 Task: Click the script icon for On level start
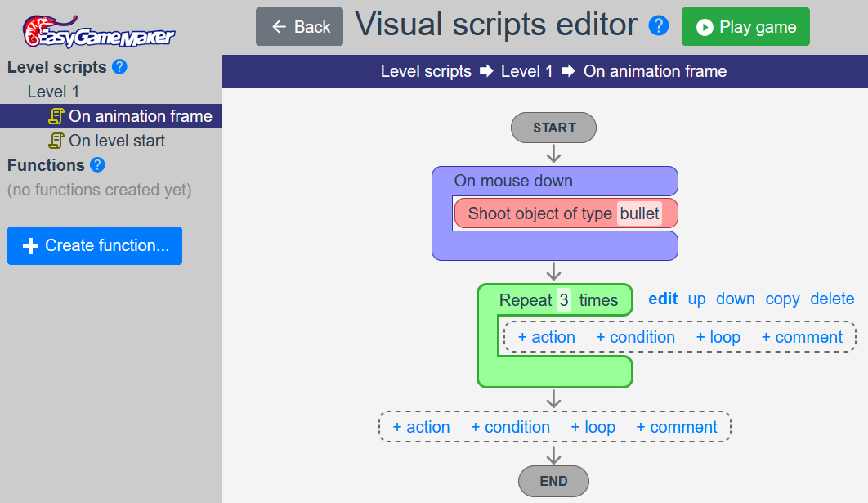point(56,141)
